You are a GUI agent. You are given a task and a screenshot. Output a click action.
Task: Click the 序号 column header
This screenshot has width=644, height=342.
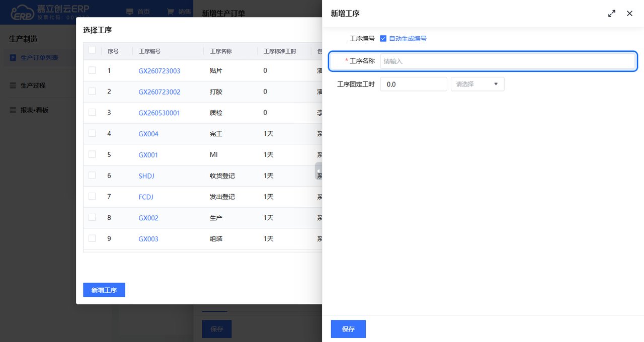tap(113, 51)
